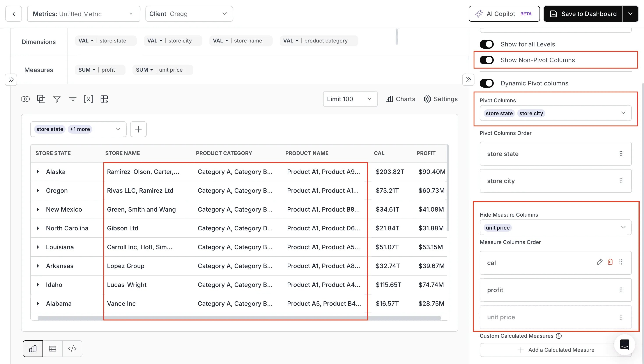644x364 pixels.
Task: Open the Hide Measure Columns dropdown
Action: (556, 228)
